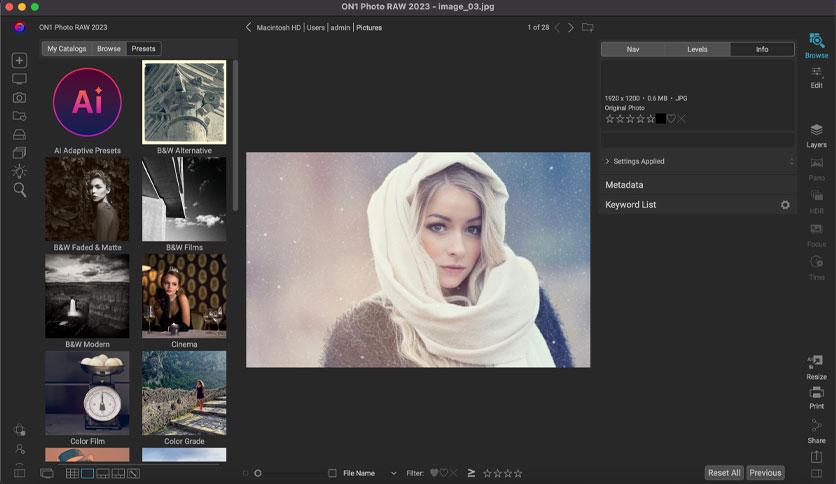This screenshot has height=484, width=836.
Task: Click the albums stack icon in sidebar
Action: (20, 153)
